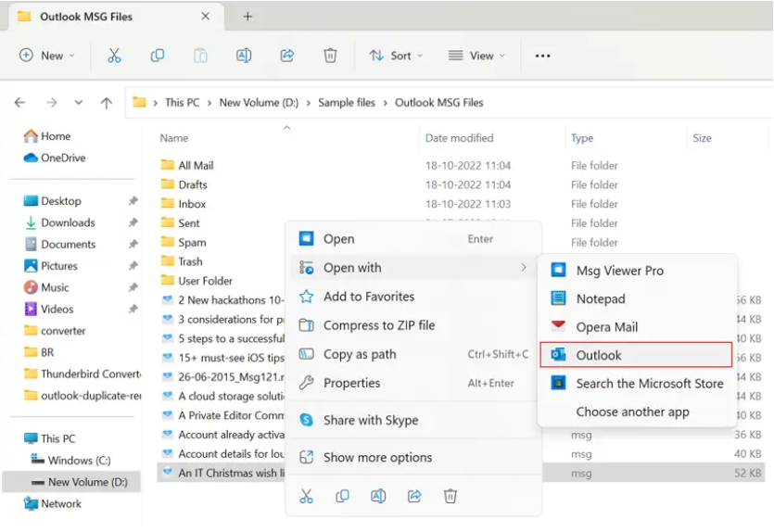Open the View dropdown
This screenshot has height=532, width=774.
(476, 56)
